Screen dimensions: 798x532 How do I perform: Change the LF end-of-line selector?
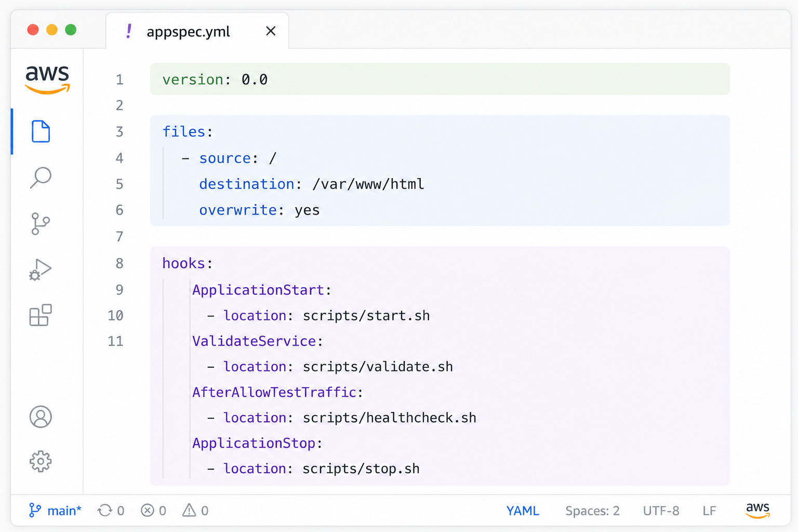(709, 511)
